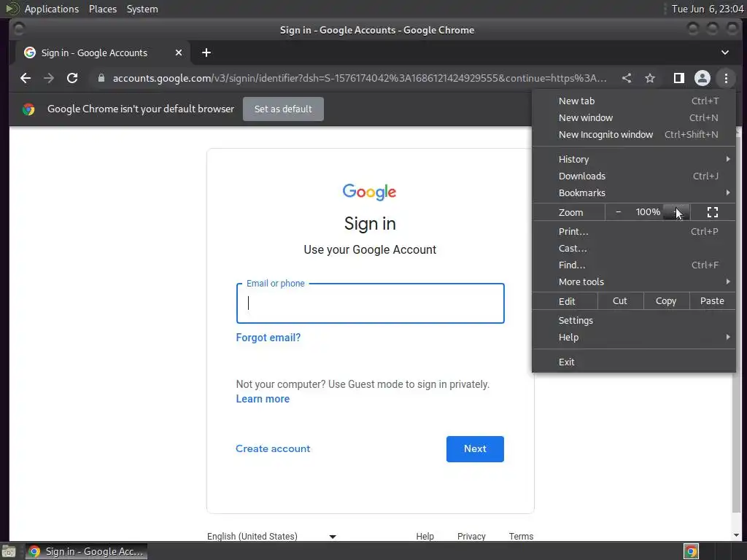Click the Create account link
This screenshot has height=560, width=747.
273,448
